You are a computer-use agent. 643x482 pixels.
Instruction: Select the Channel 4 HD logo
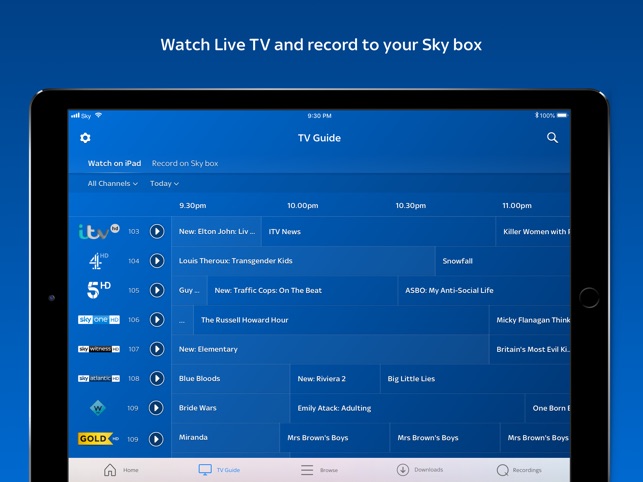click(99, 261)
